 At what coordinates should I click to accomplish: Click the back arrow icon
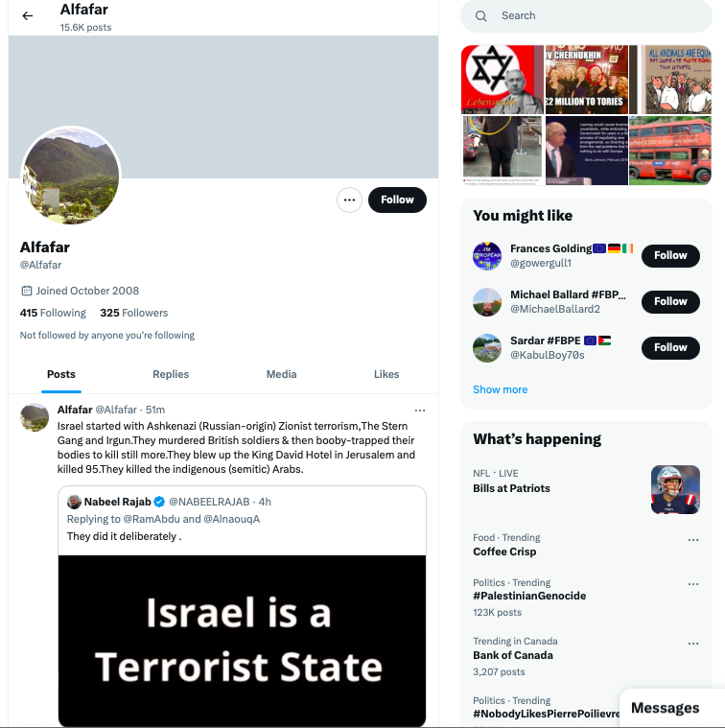pos(28,15)
